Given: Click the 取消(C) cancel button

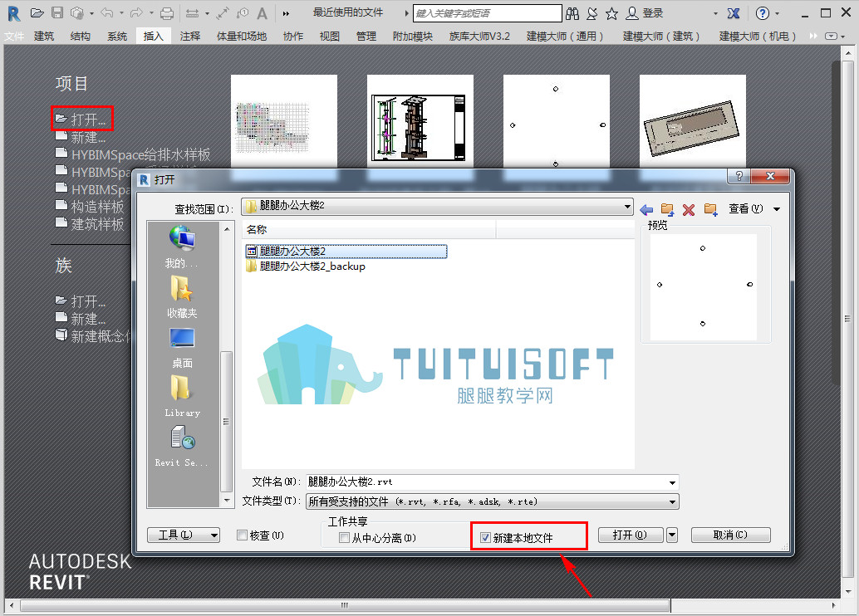Looking at the screenshot, I should (x=731, y=535).
